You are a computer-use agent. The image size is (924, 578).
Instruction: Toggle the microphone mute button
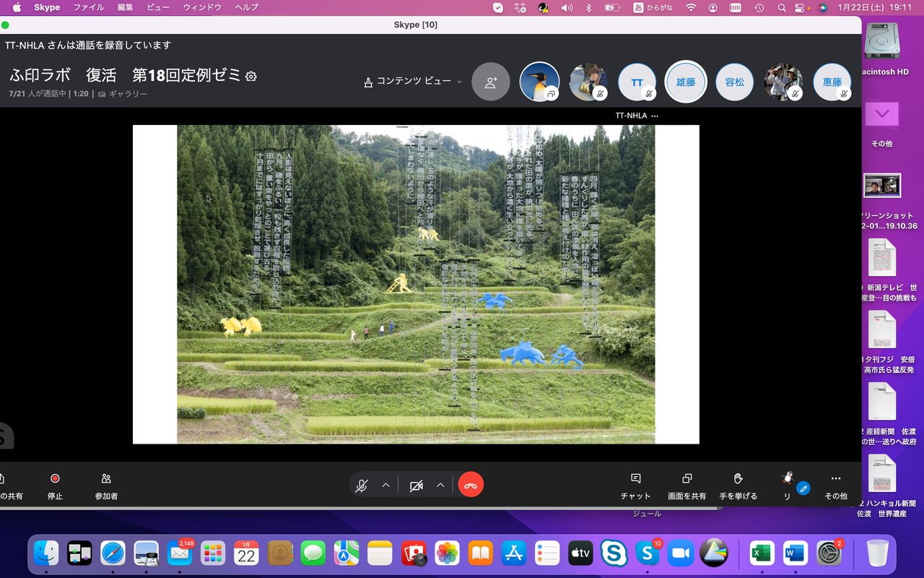tap(362, 486)
